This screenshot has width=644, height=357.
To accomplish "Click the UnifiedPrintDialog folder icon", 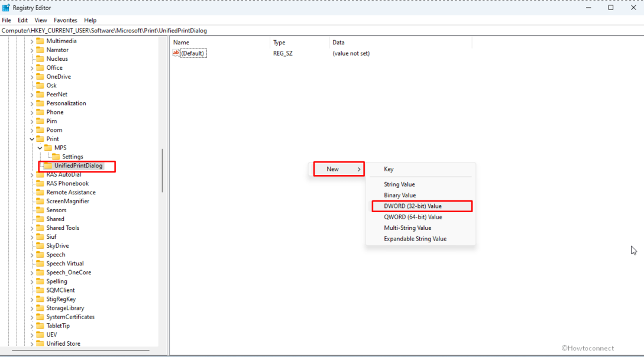I will click(47, 166).
